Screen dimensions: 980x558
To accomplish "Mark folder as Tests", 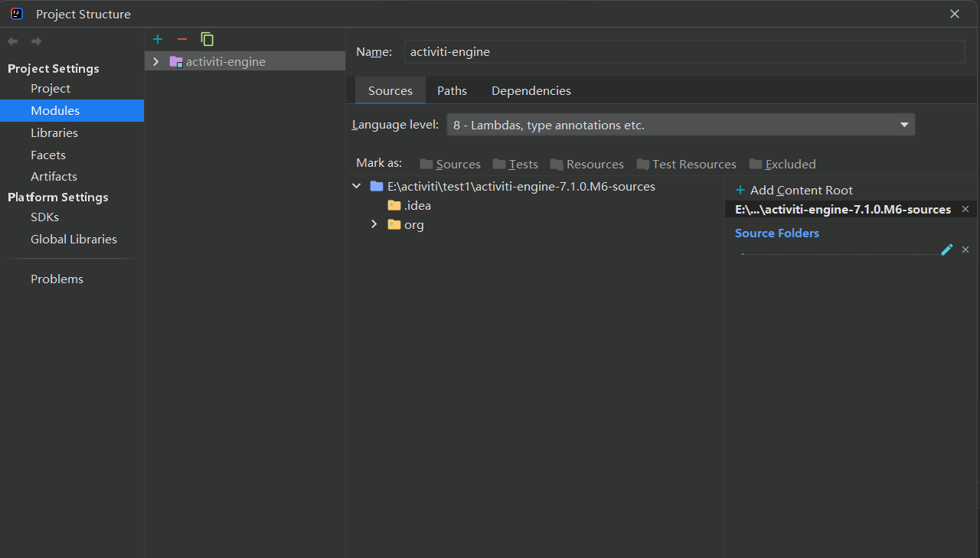I will [515, 164].
